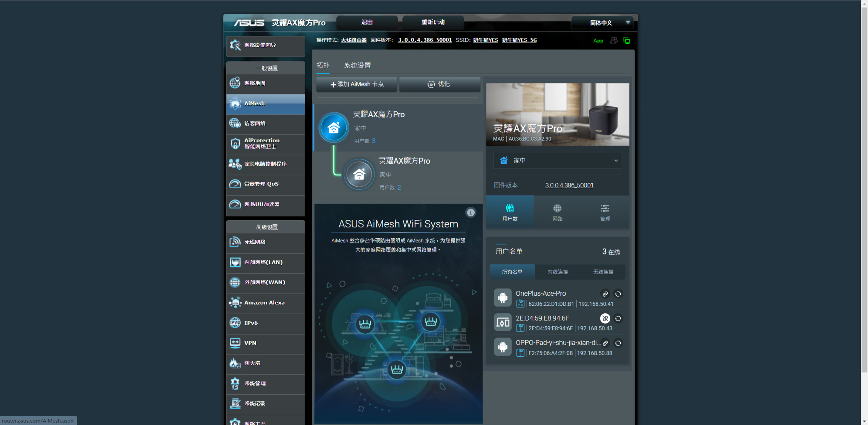Click the green network status icon in header
The image size is (868, 425).
627,41
